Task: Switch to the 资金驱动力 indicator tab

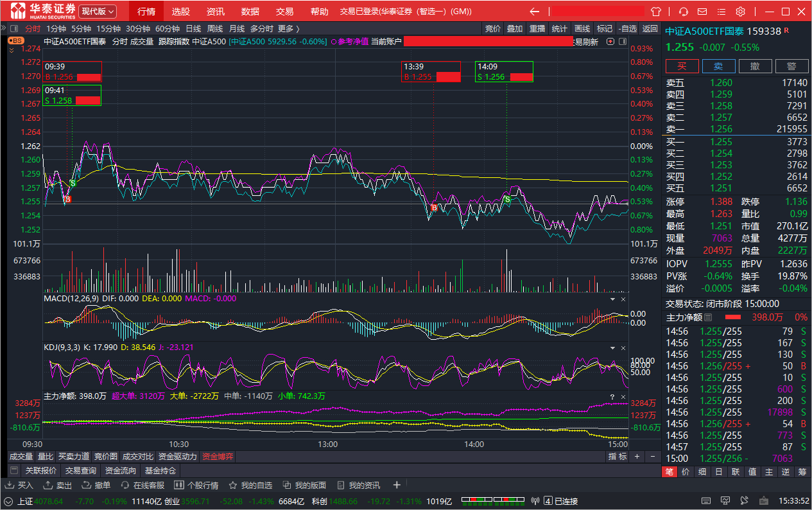Action: (x=177, y=457)
